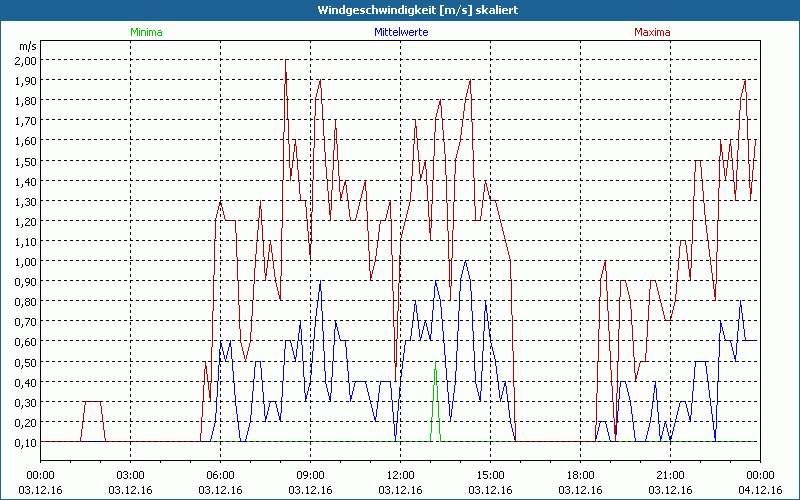Select the 0,10 y-axis tick label
The image size is (800, 500).
click(x=25, y=442)
